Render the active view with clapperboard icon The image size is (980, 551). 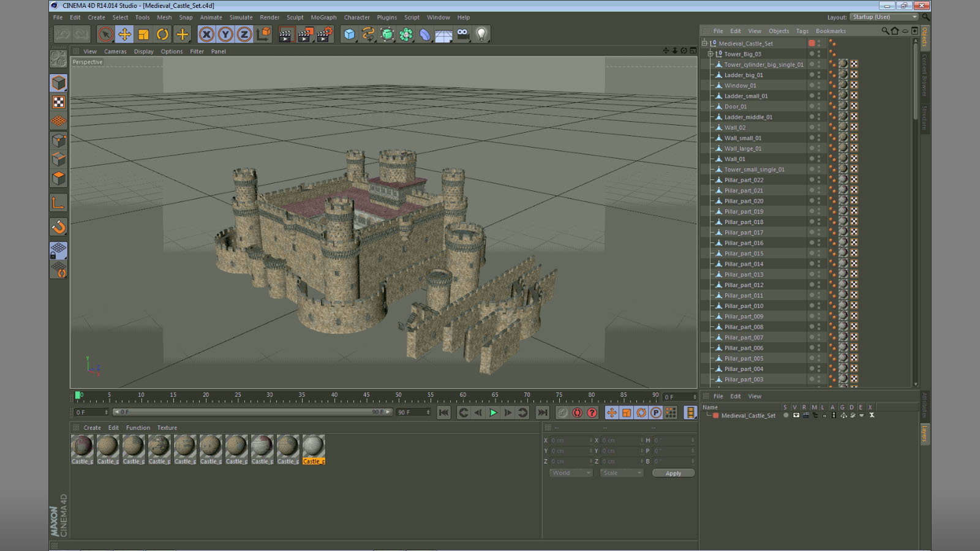tap(285, 34)
